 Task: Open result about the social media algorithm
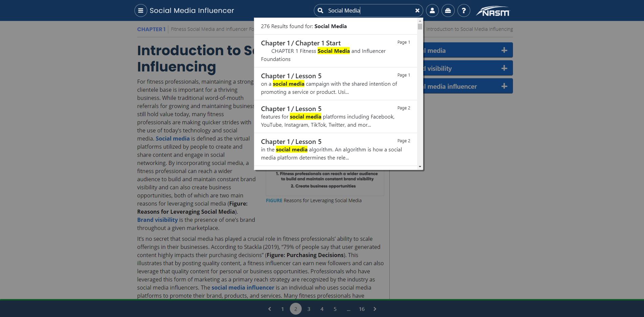pyautogui.click(x=336, y=149)
